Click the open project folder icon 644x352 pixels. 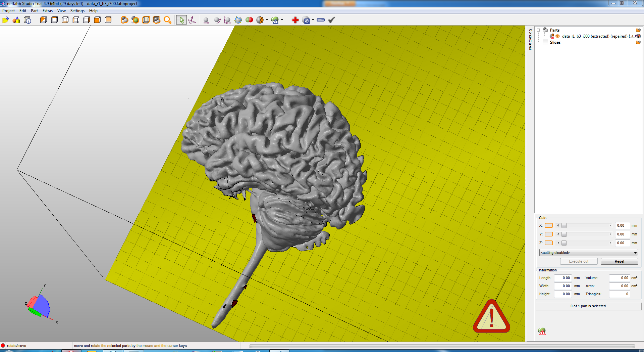tap(5, 20)
